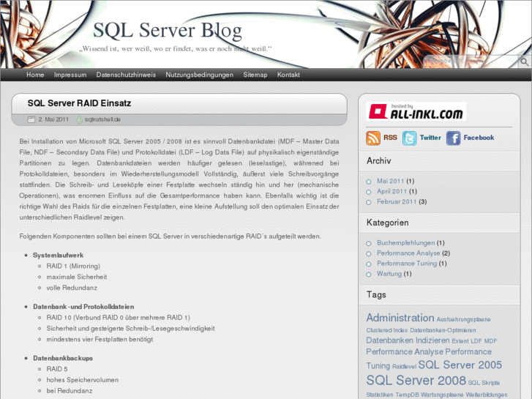
Task: Open archive April 2011
Action: (x=392, y=191)
